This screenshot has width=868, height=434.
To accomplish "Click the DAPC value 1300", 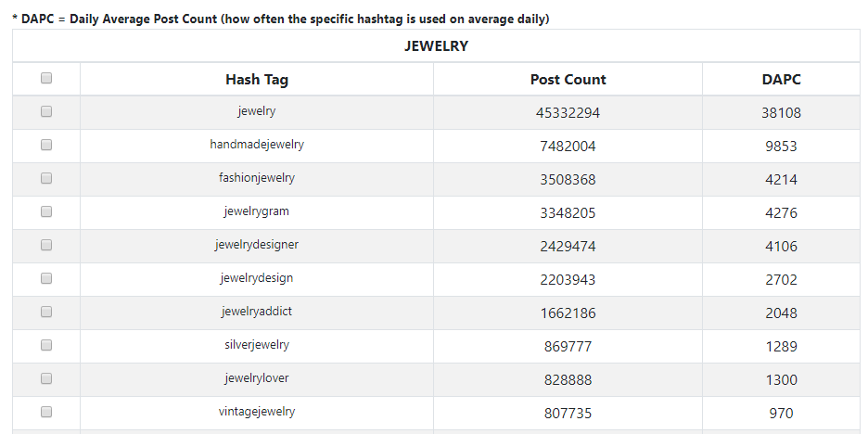I will point(781,380).
